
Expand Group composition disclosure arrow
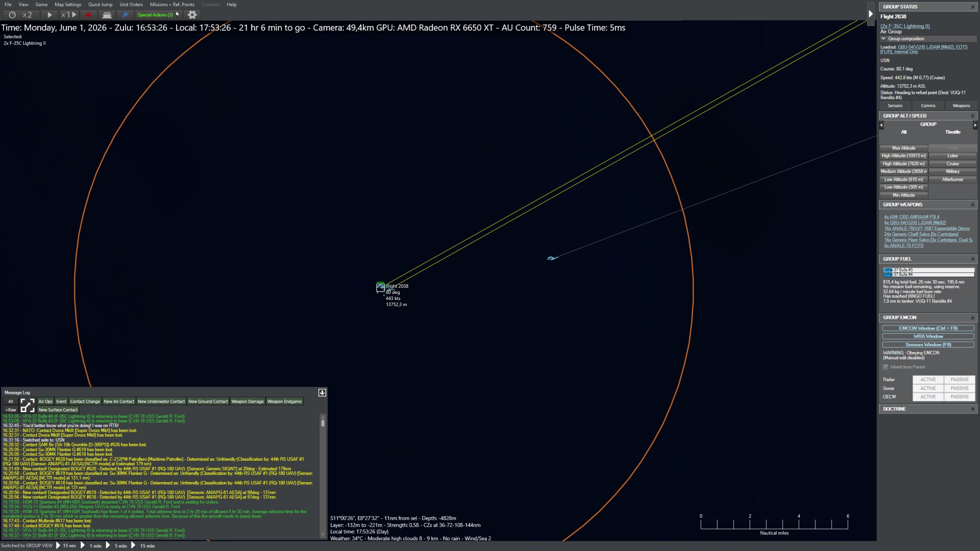pyautogui.click(x=884, y=39)
